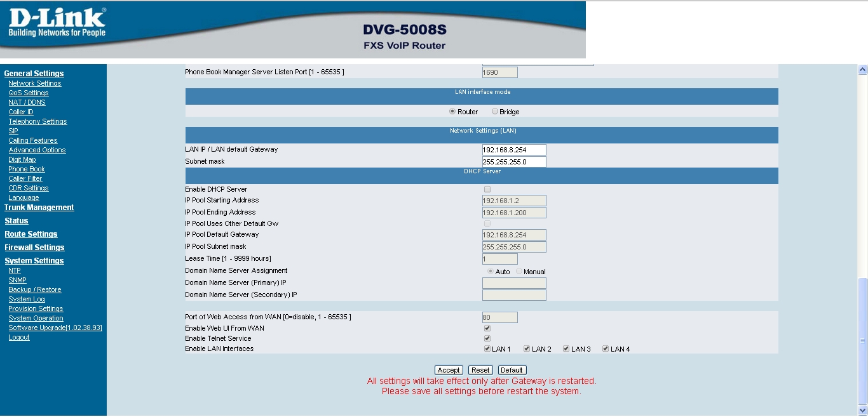Open the Language link

click(x=24, y=197)
